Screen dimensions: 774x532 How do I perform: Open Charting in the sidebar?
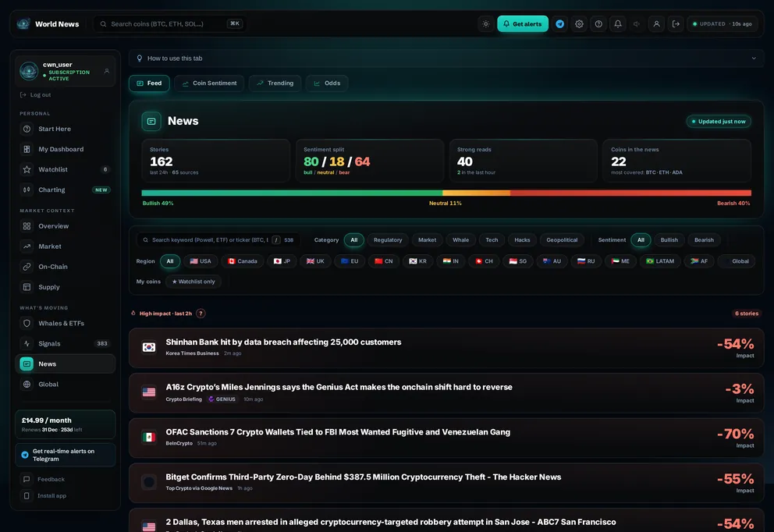pos(66,190)
